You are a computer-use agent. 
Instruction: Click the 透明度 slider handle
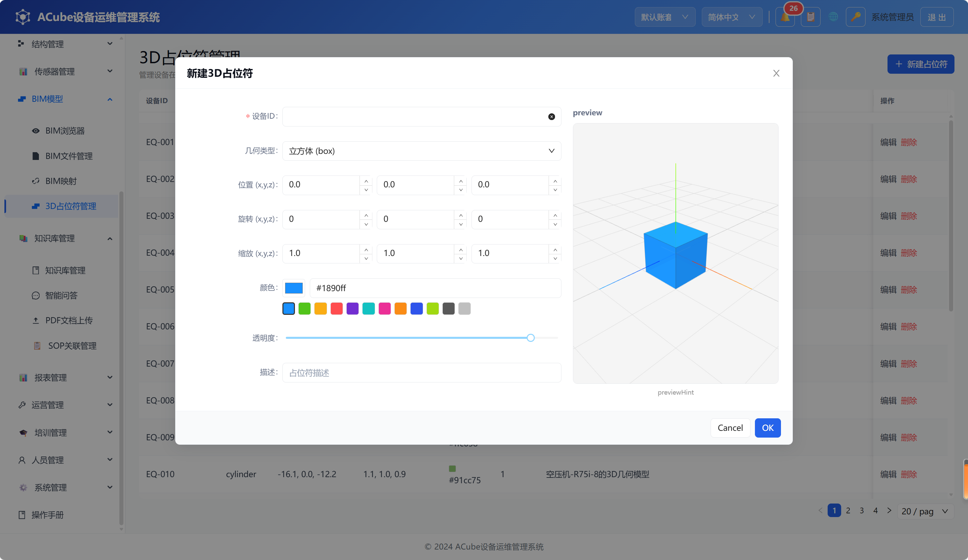(x=530, y=337)
